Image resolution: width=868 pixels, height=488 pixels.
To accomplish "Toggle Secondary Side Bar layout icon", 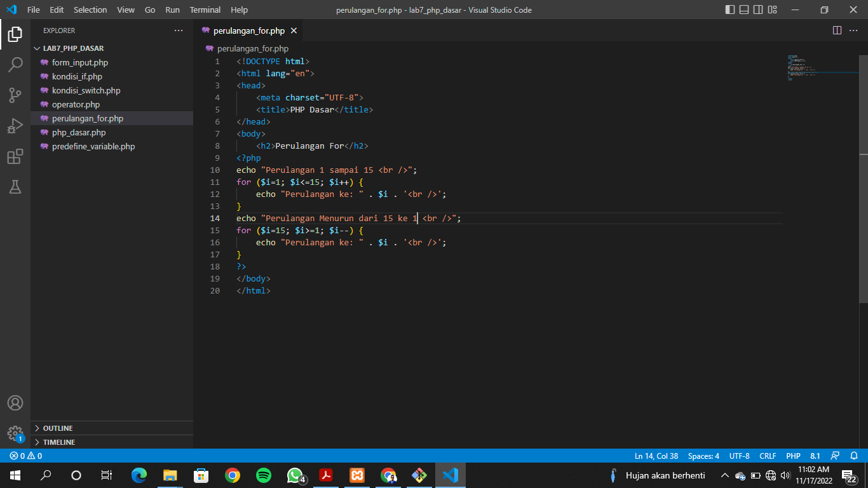I will 758,10.
